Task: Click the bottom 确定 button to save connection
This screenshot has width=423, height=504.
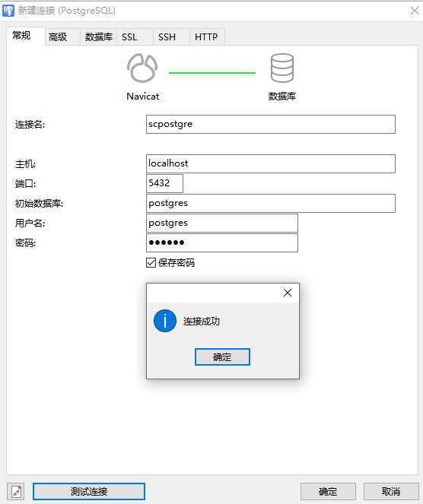Action: [328, 492]
